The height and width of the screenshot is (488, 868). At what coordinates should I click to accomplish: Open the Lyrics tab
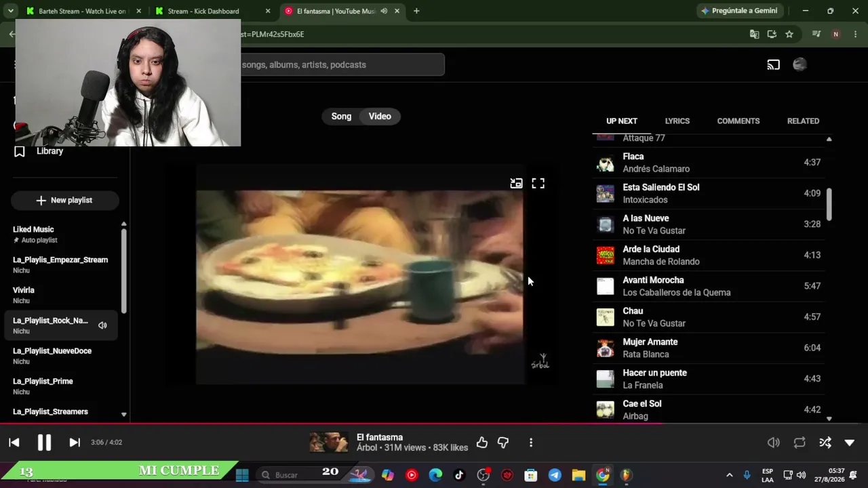click(x=677, y=121)
